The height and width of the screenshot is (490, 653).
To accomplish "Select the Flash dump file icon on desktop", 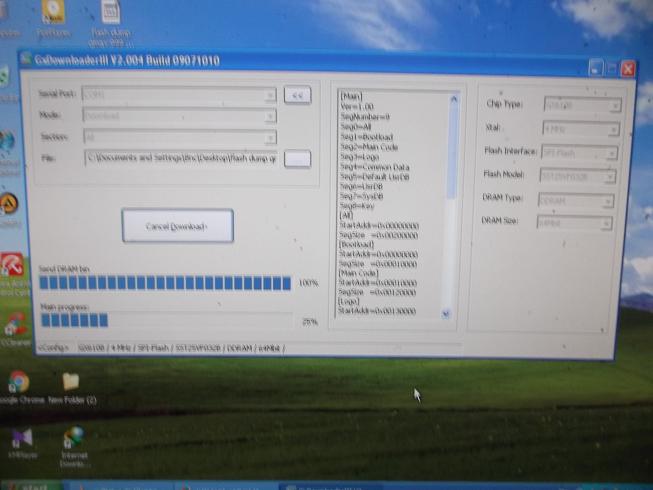I will point(109,13).
